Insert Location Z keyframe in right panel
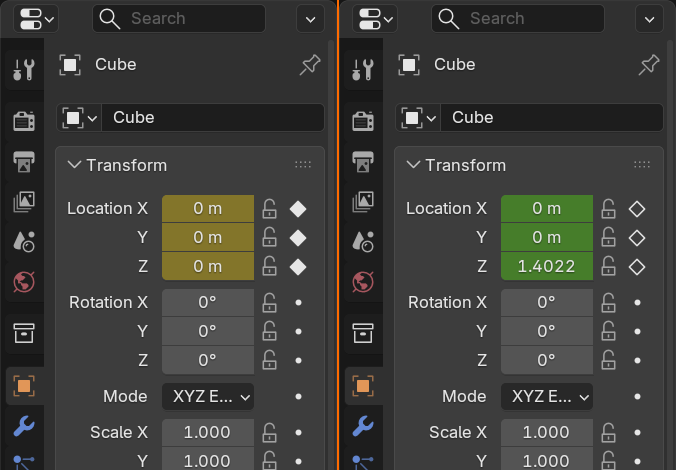Screen dimensions: 676x470 tap(637, 267)
